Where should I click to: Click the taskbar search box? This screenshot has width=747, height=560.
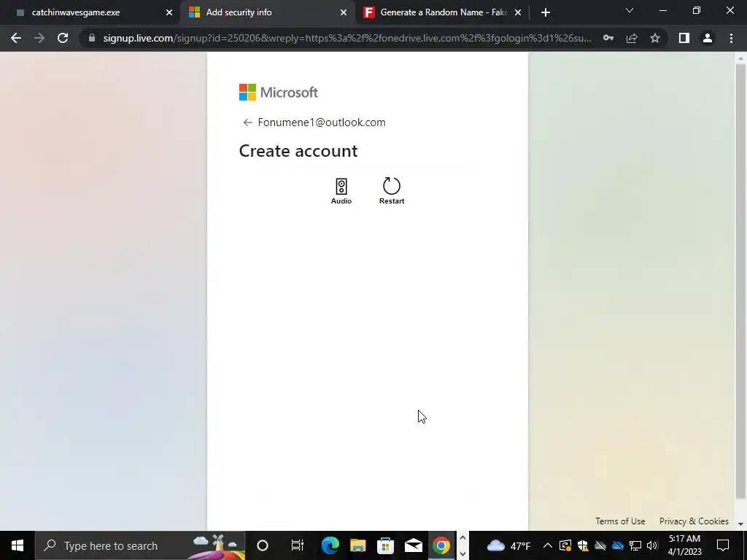click(x=140, y=545)
